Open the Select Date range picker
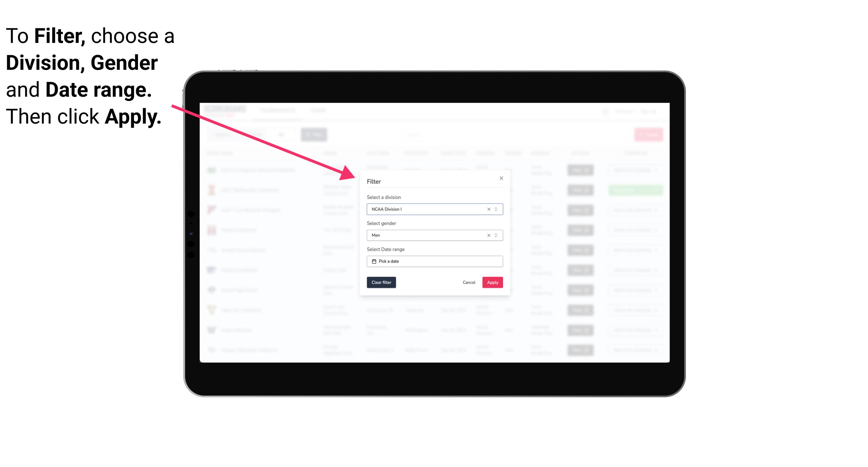This screenshot has height=467, width=868. (434, 261)
